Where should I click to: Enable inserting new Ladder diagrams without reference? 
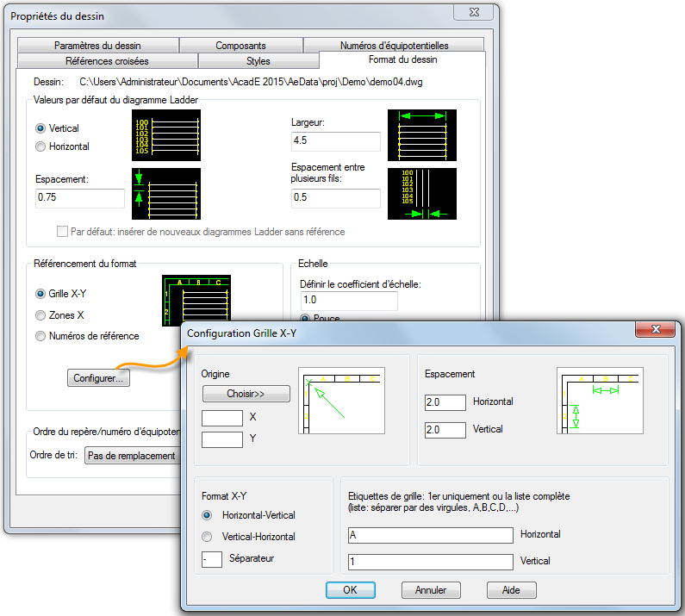tap(63, 232)
